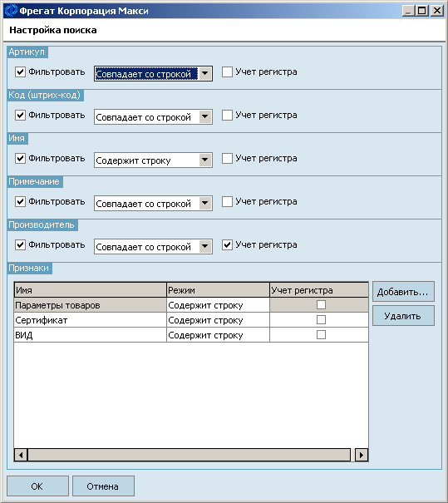448x503 pixels.
Task: Click the Фрегат app icon in title bar
Action: [x=11, y=11]
